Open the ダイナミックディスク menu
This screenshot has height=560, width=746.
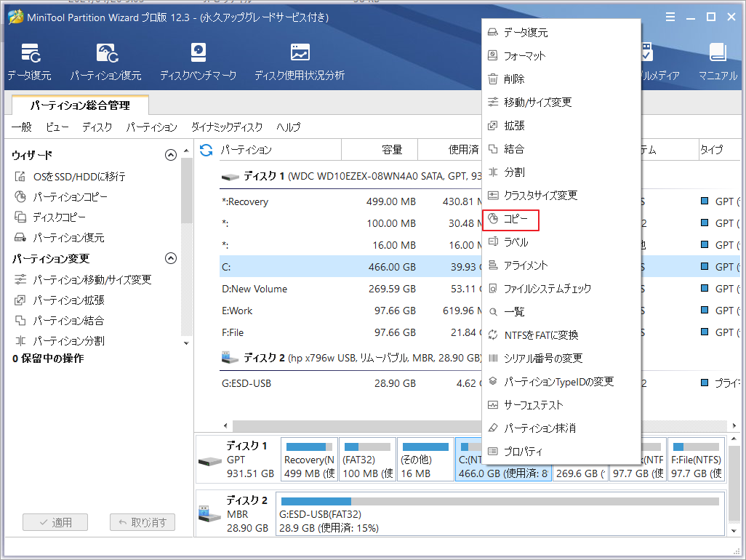coord(226,127)
